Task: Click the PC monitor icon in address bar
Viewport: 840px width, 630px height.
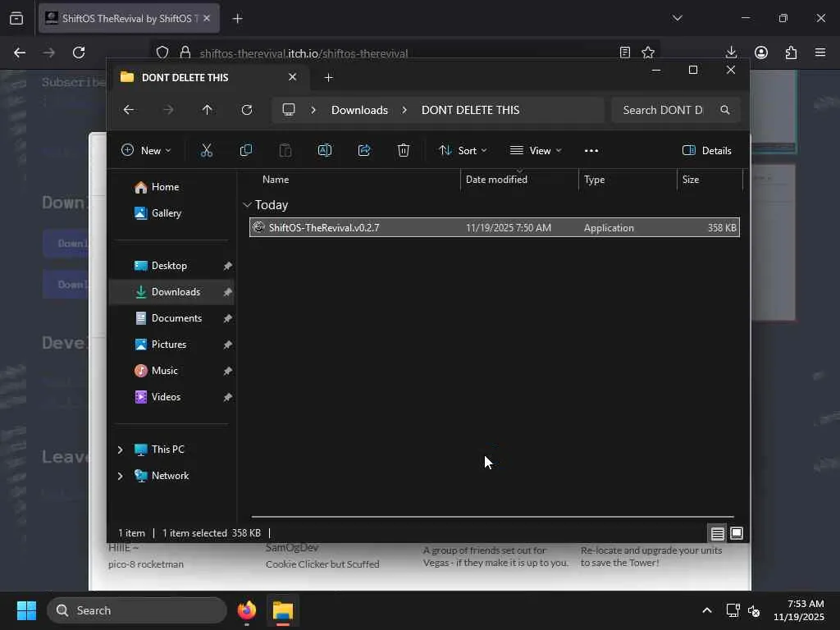Action: pos(289,110)
